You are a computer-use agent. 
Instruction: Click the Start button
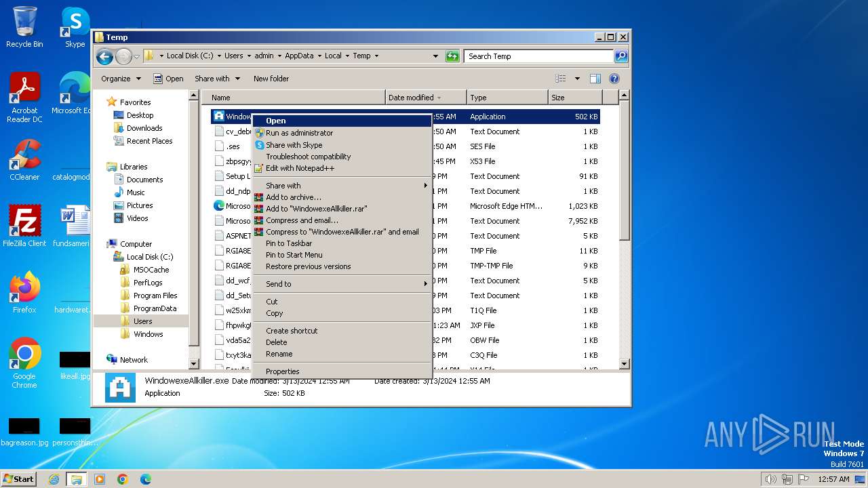click(x=19, y=479)
